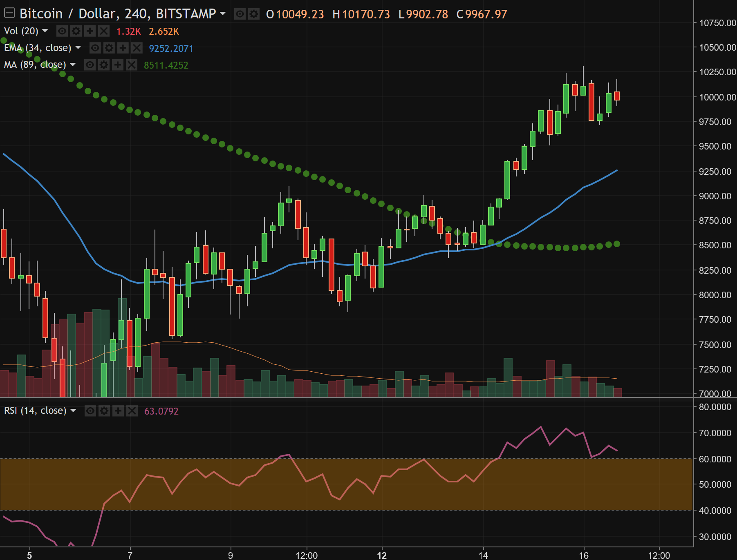Click the EMA (34, close) indicator label
737x560 pixels.
tap(38, 48)
